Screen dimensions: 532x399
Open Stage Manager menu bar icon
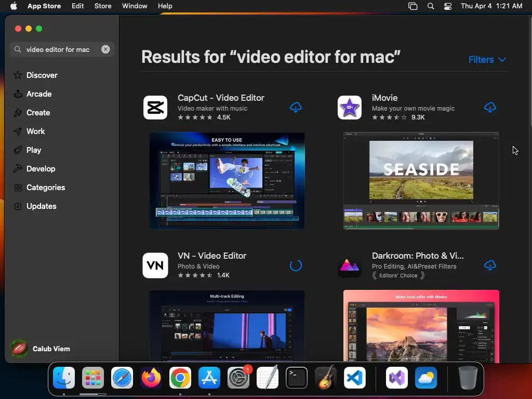click(413, 6)
